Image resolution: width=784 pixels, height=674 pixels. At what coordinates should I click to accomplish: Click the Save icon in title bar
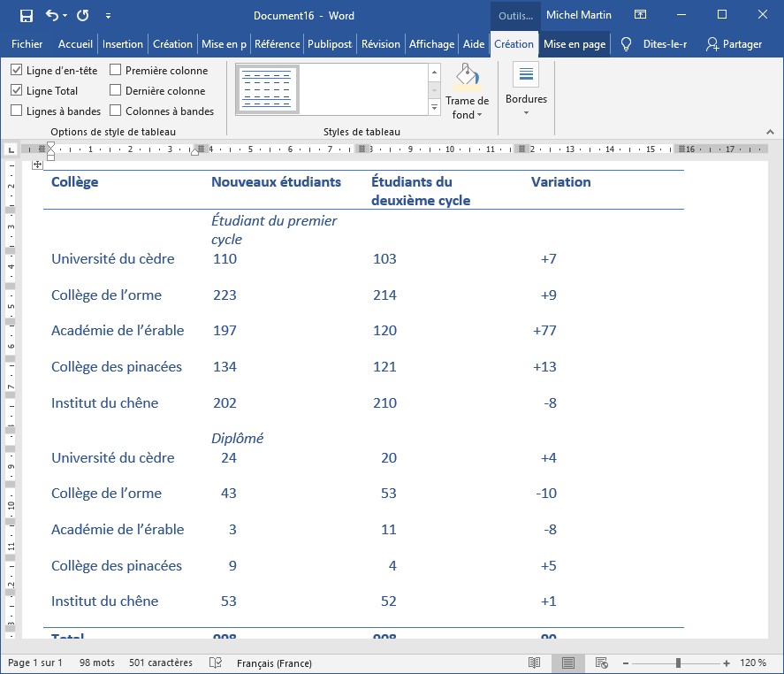click(26, 15)
